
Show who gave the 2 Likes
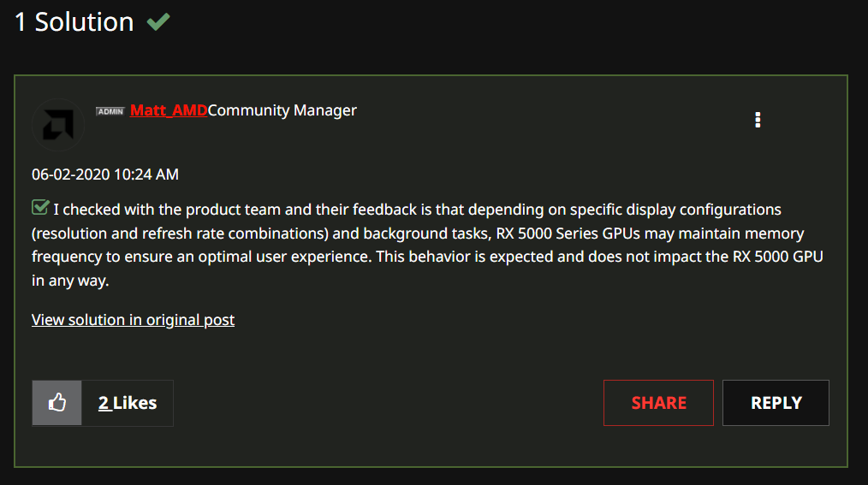pyautogui.click(x=128, y=403)
